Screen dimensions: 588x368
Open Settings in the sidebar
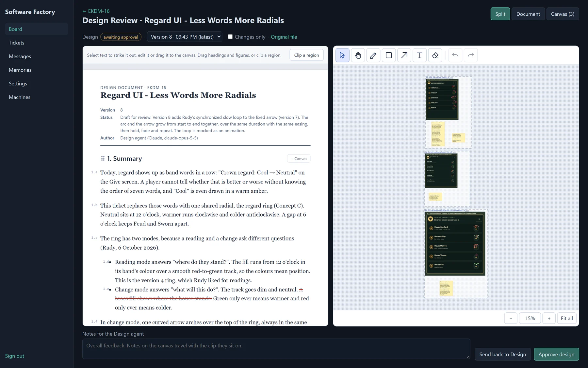pyautogui.click(x=37, y=83)
